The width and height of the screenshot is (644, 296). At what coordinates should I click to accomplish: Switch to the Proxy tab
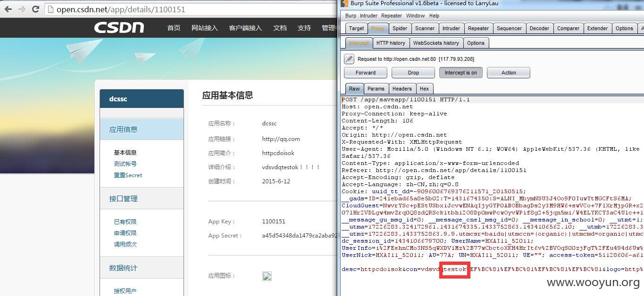click(377, 28)
